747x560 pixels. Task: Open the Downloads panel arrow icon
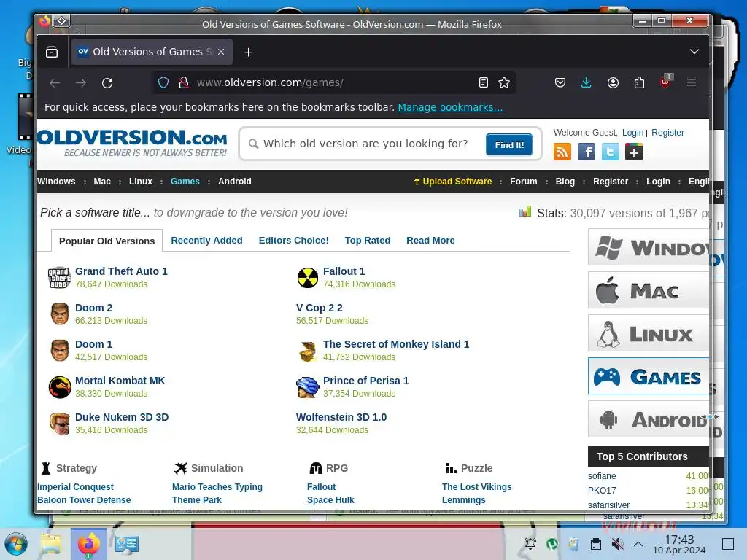point(587,83)
